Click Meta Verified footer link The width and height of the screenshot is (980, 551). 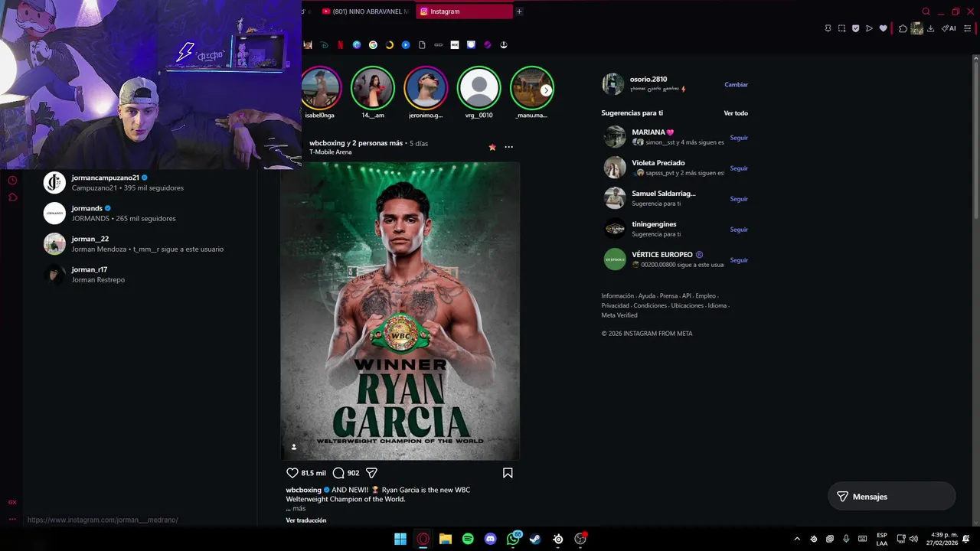[619, 315]
